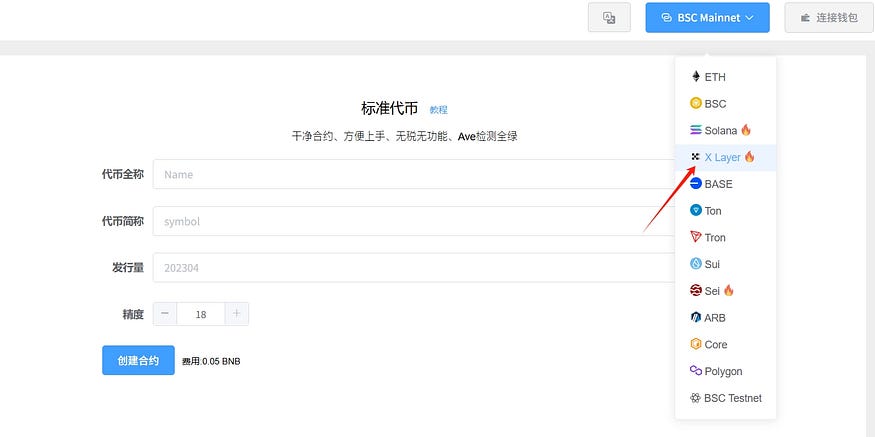Click the Tron label text
Screen dimensions: 875x437
(x=715, y=238)
